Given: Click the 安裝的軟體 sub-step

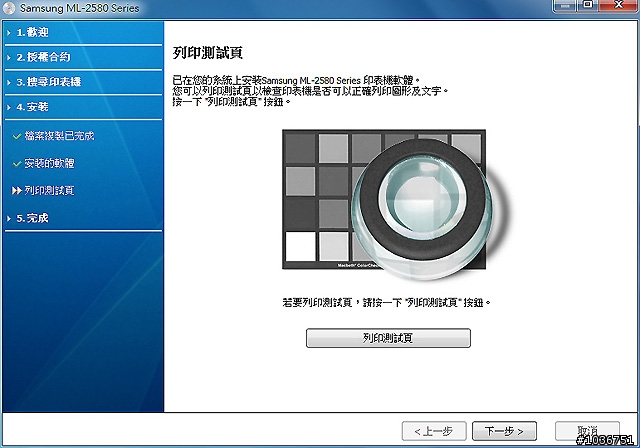Looking at the screenshot, I should click(x=49, y=163).
